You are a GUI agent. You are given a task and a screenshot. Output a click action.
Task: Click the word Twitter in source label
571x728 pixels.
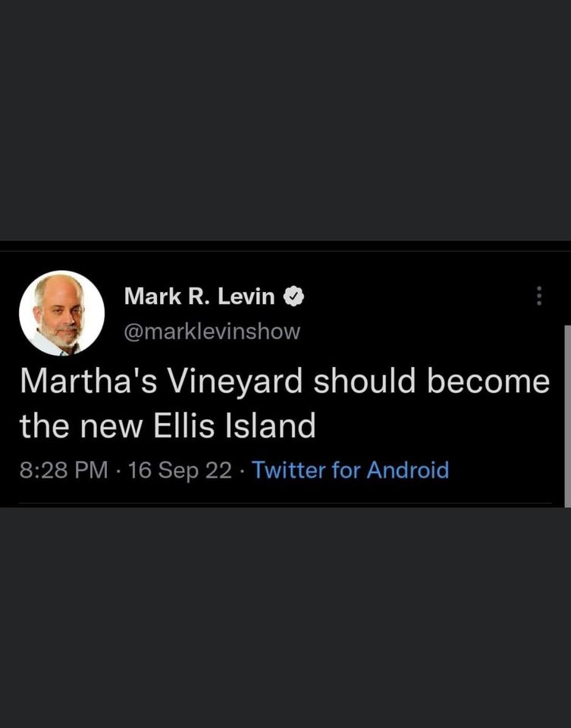(x=288, y=470)
